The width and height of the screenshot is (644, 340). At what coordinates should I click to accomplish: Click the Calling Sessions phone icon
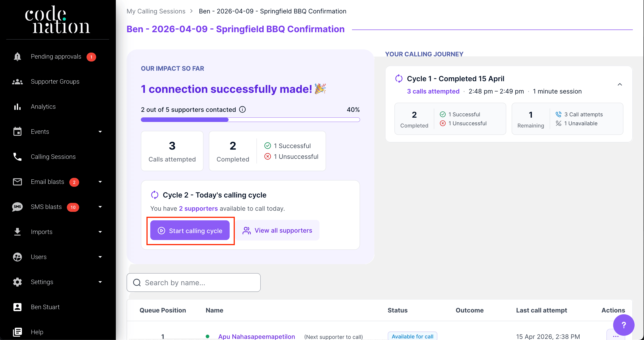[x=17, y=157]
